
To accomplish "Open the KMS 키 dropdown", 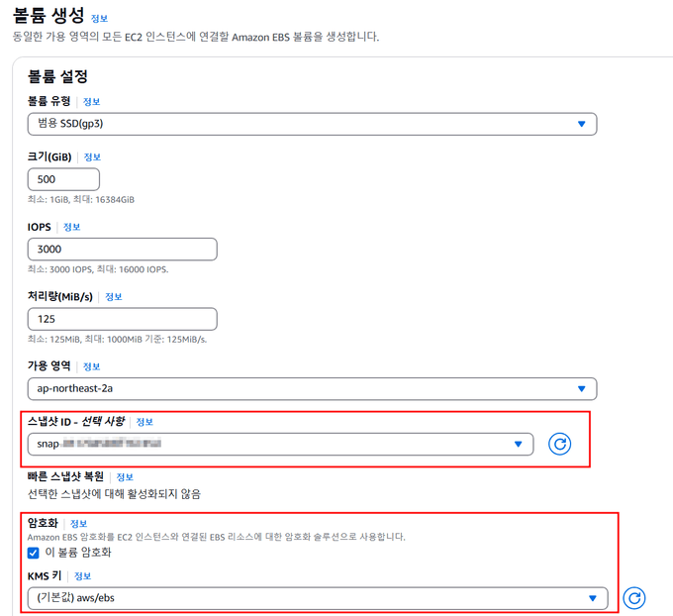I will [x=318, y=598].
